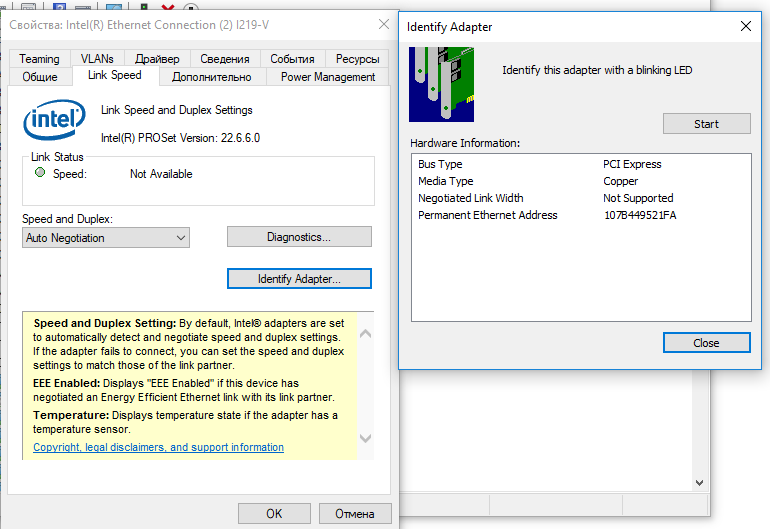Image resolution: width=770 pixels, height=529 pixels.
Task: Click the network adapter card image
Action: [441, 84]
